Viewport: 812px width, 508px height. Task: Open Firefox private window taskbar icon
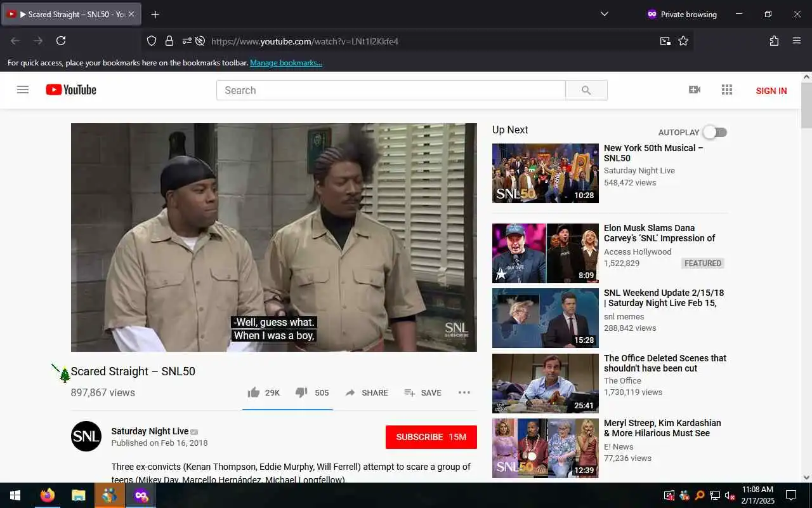pos(141,495)
